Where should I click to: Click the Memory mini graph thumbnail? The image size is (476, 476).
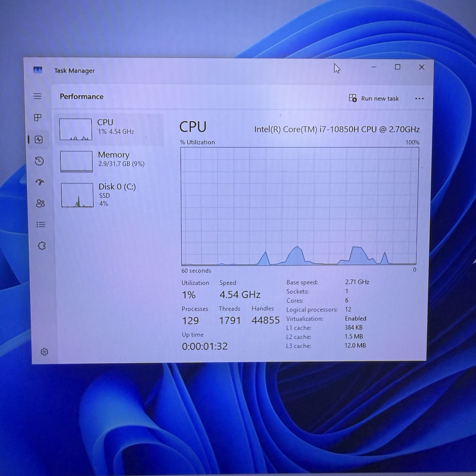76,162
